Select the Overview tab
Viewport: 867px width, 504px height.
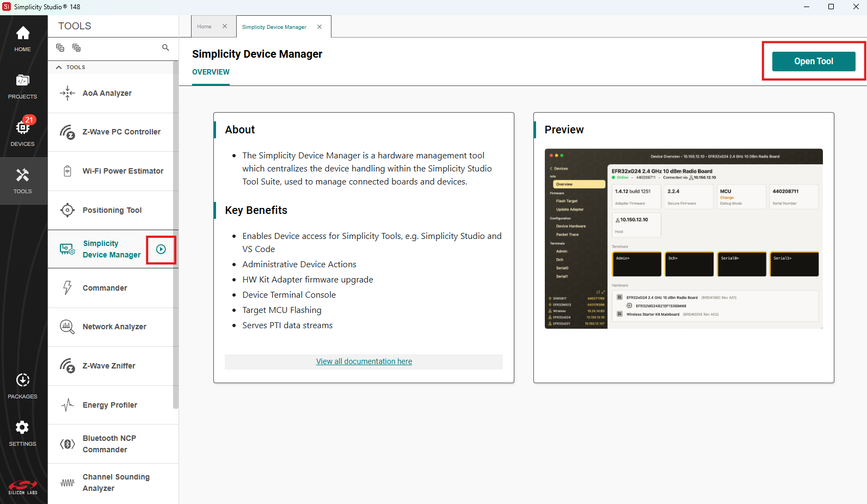click(211, 72)
